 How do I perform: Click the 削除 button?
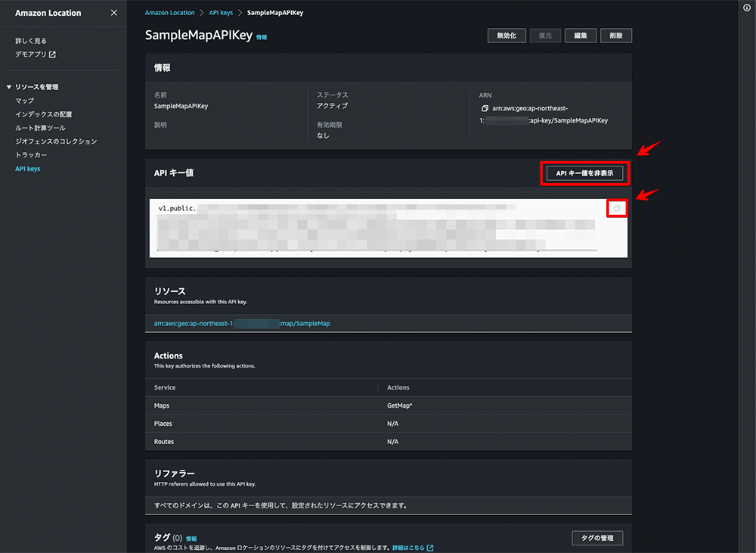click(x=616, y=36)
